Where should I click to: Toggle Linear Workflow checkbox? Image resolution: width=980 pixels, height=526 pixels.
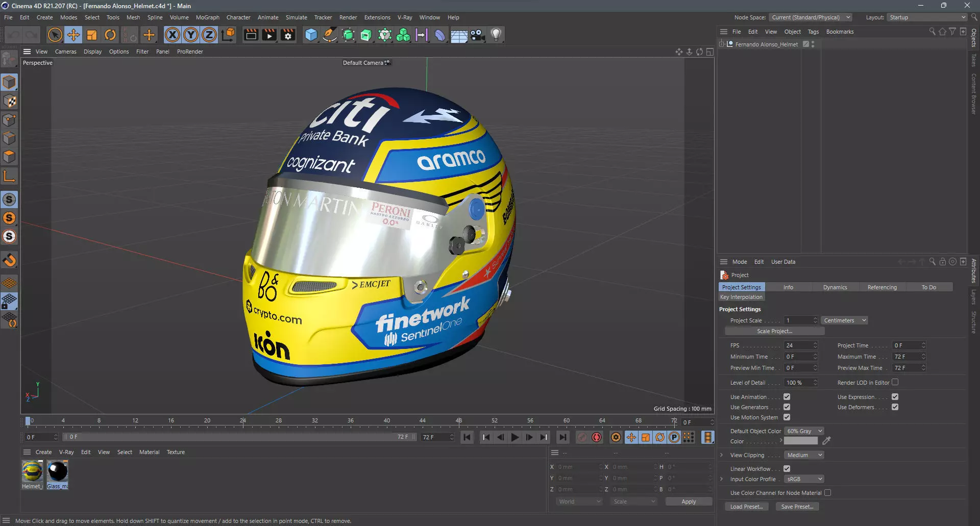pyautogui.click(x=787, y=469)
